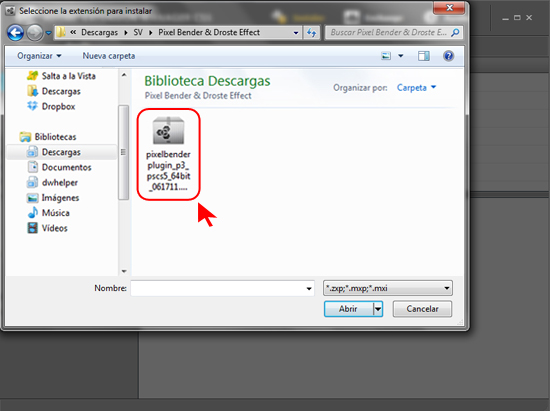The height and width of the screenshot is (411, 550).
Task: Open the recent locations arrow beside the forward button
Action: 48,33
